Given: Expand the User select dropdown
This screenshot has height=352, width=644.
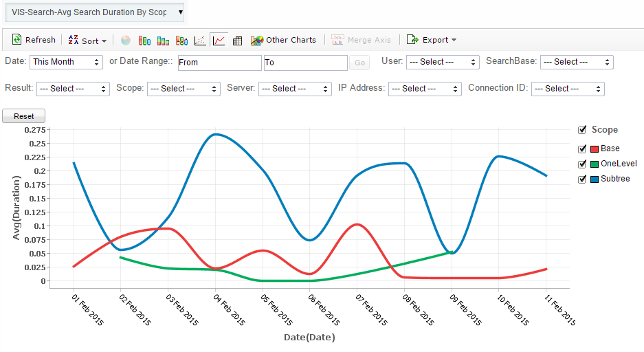Looking at the screenshot, I should [x=442, y=62].
